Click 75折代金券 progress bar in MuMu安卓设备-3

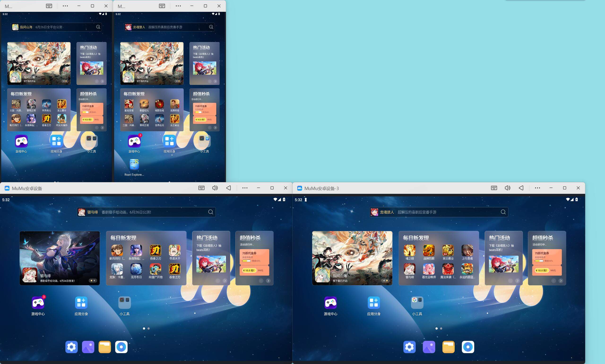coord(539,261)
